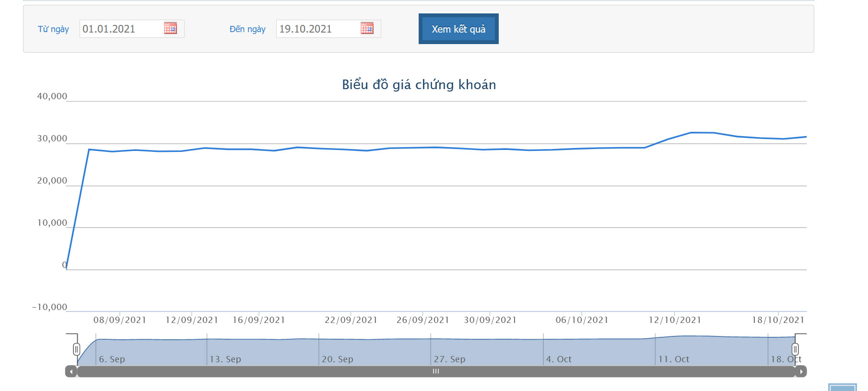Select the 20. Sep marker in navigator
This screenshot has height=391, width=868.
[338, 359]
